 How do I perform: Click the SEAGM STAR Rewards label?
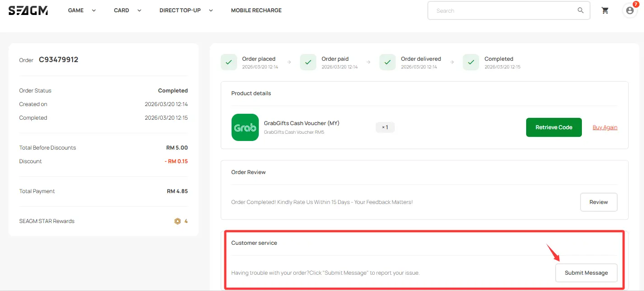47,221
